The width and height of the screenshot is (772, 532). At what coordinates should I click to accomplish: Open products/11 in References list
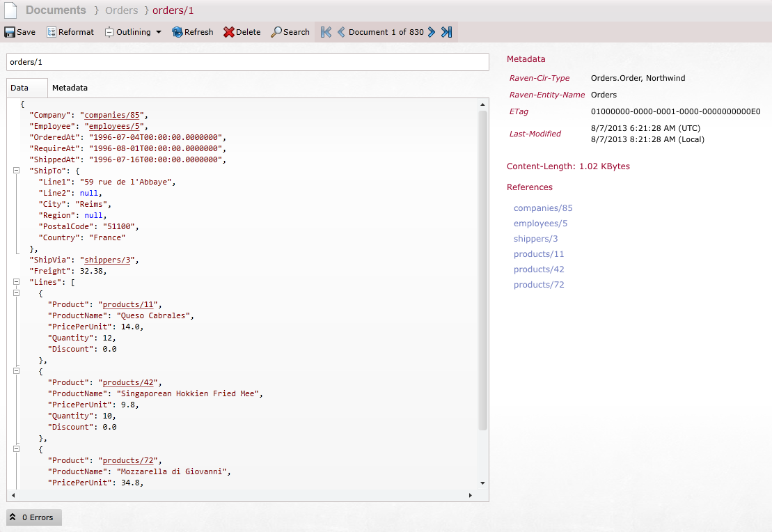tap(539, 253)
